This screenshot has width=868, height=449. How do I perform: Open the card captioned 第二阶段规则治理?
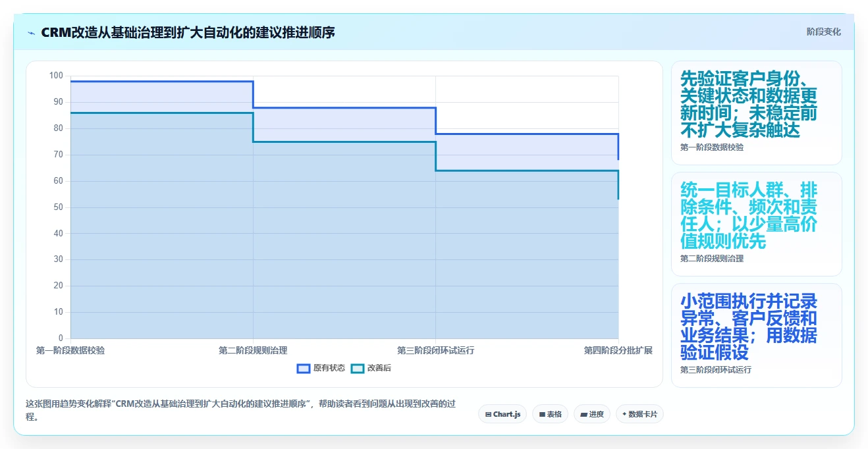756,224
